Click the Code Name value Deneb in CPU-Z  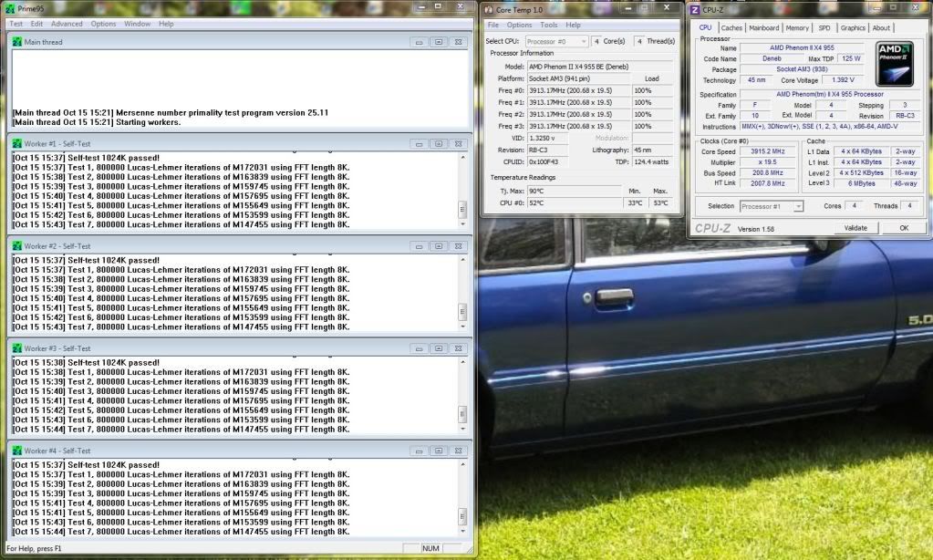[x=772, y=59]
